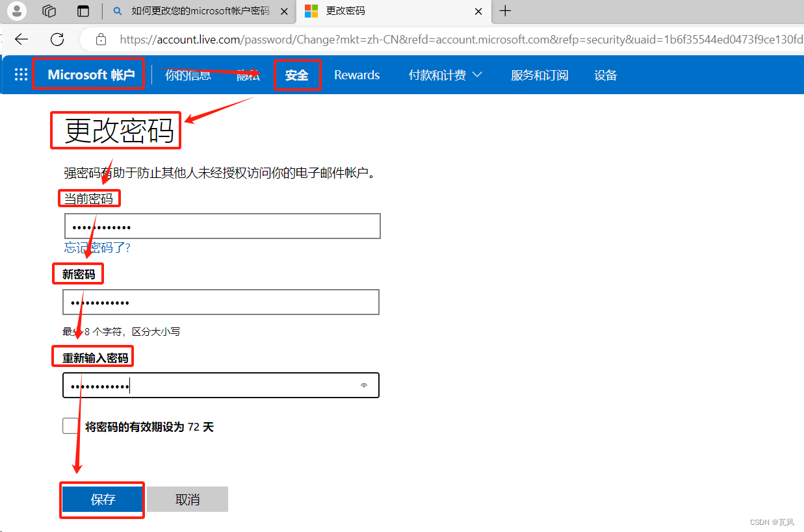The image size is (804, 532).
Task: Select the 更改密码 browser tab
Action: 394,11
